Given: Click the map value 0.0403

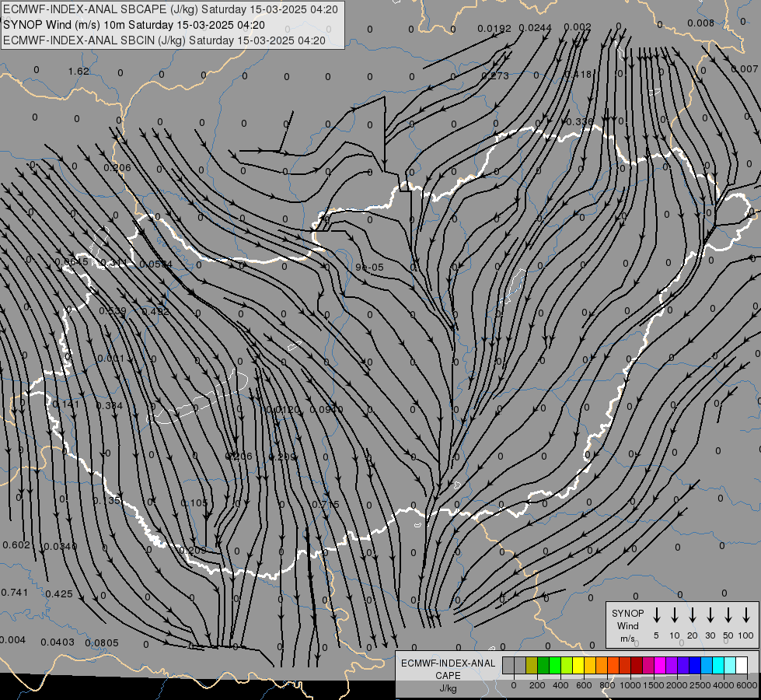Looking at the screenshot, I should [x=58, y=642].
